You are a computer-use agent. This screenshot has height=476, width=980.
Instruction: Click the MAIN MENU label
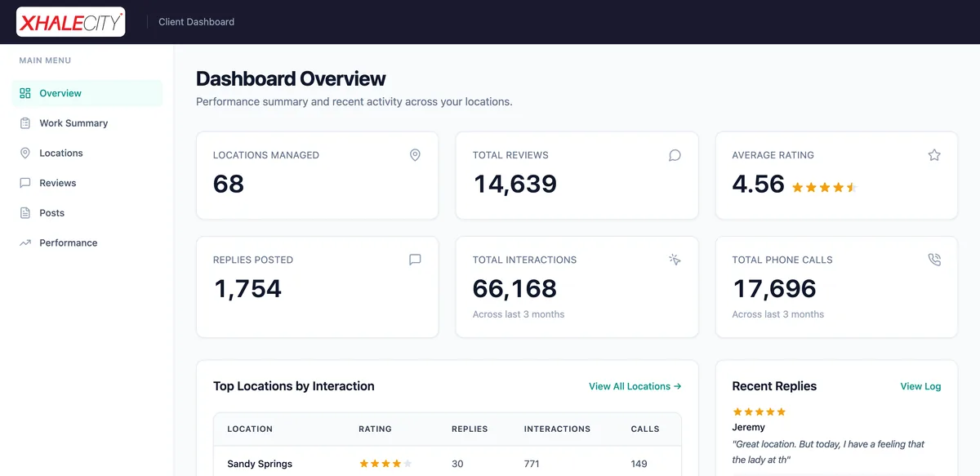45,60
